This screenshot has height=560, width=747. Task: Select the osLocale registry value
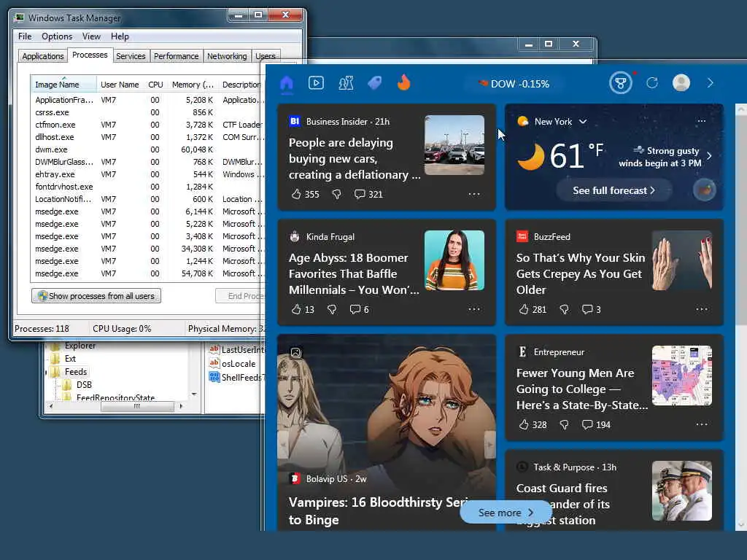[239, 364]
